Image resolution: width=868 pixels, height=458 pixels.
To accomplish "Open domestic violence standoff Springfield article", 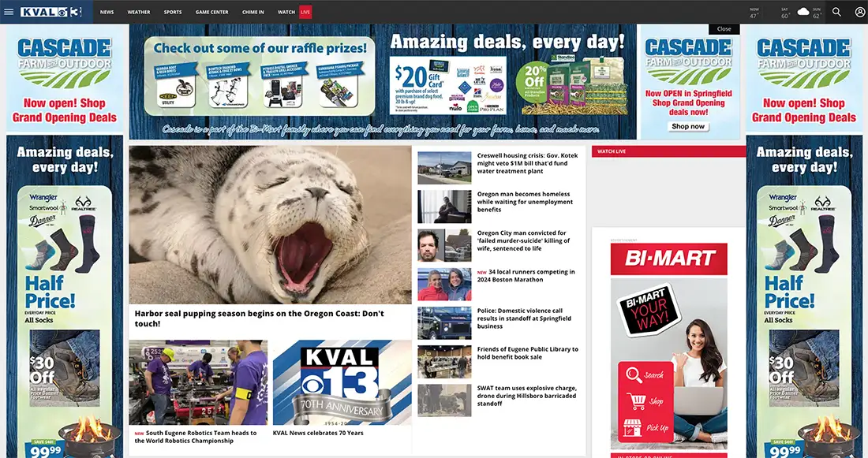I will coord(524,318).
